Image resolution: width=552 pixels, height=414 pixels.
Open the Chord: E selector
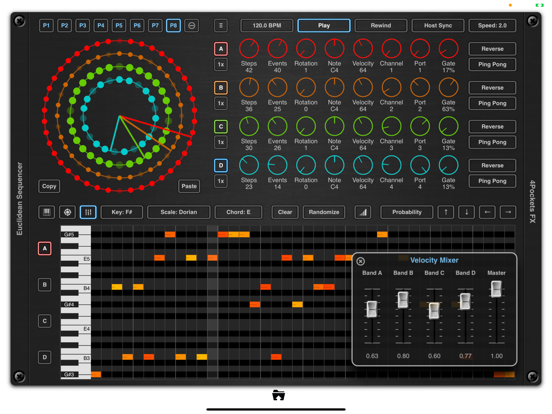238,212
